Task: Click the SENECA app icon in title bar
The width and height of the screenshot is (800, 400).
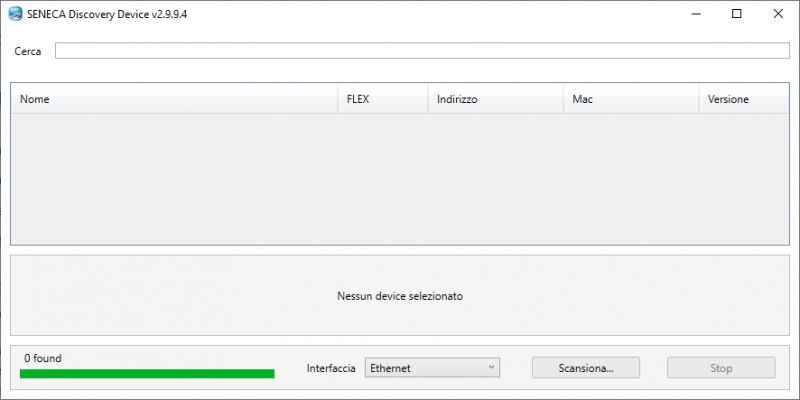Action: pos(16,14)
